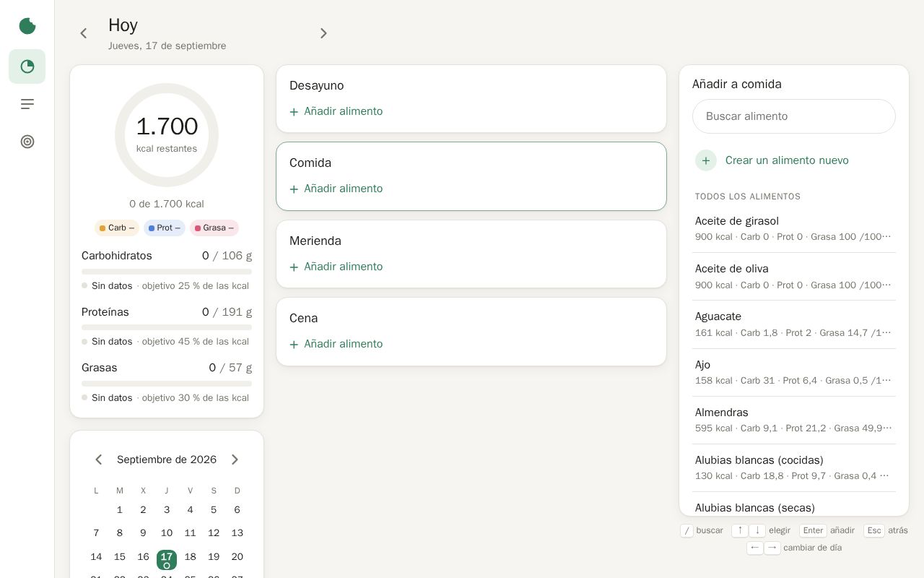
Task: Show previous month in calendar
Action: [99, 460]
